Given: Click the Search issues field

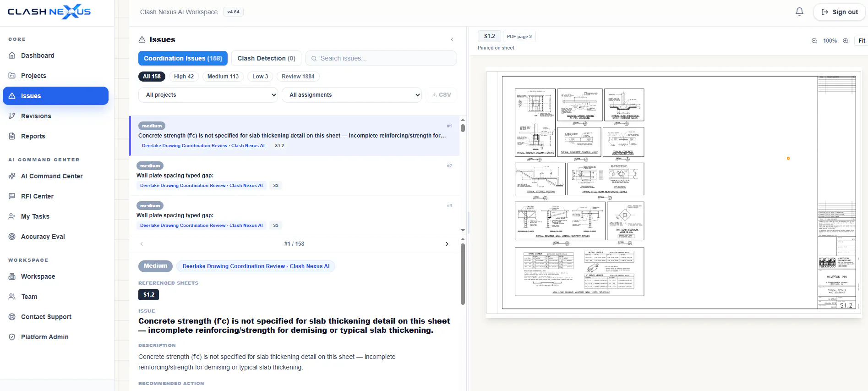Looking at the screenshot, I should coord(381,58).
